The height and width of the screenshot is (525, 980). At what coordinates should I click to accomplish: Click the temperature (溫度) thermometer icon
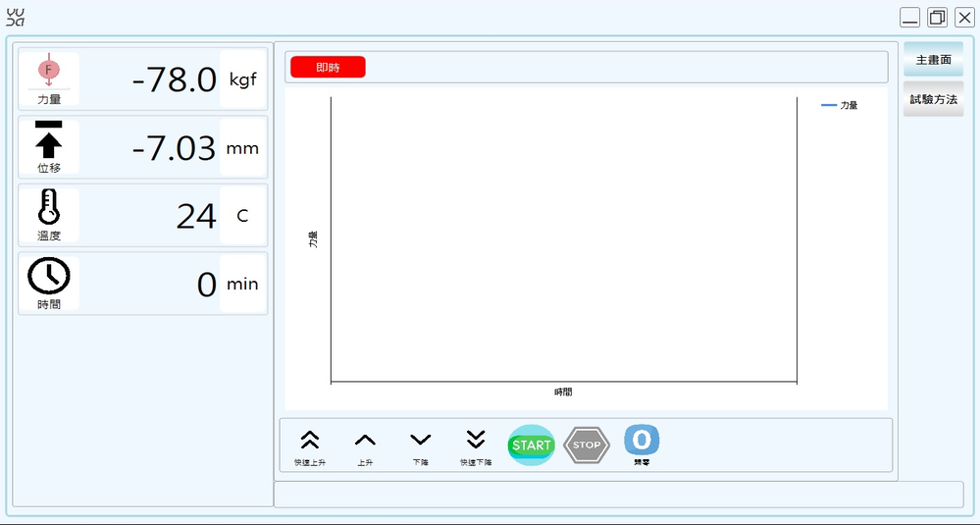click(49, 208)
